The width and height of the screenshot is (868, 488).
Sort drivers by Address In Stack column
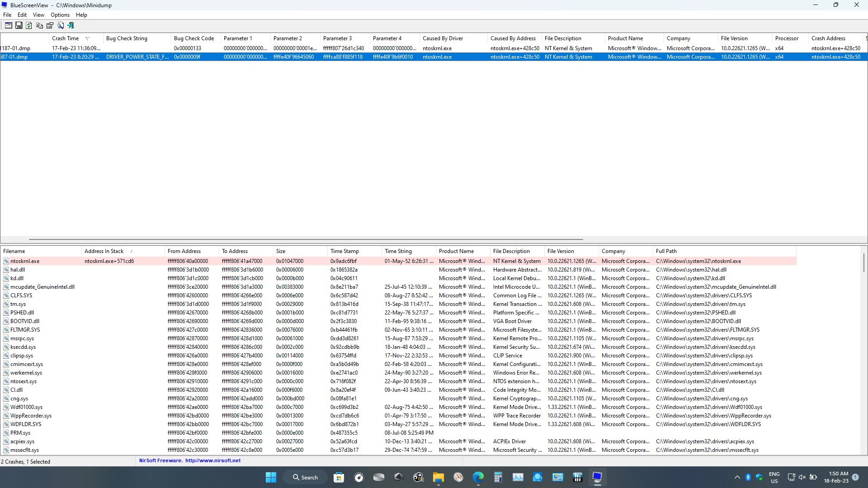tap(104, 251)
